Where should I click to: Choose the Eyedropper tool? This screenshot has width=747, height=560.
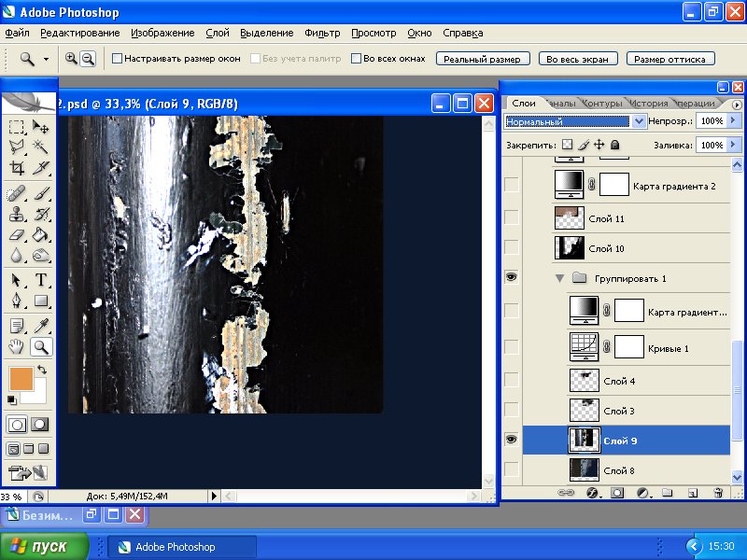pyautogui.click(x=41, y=325)
